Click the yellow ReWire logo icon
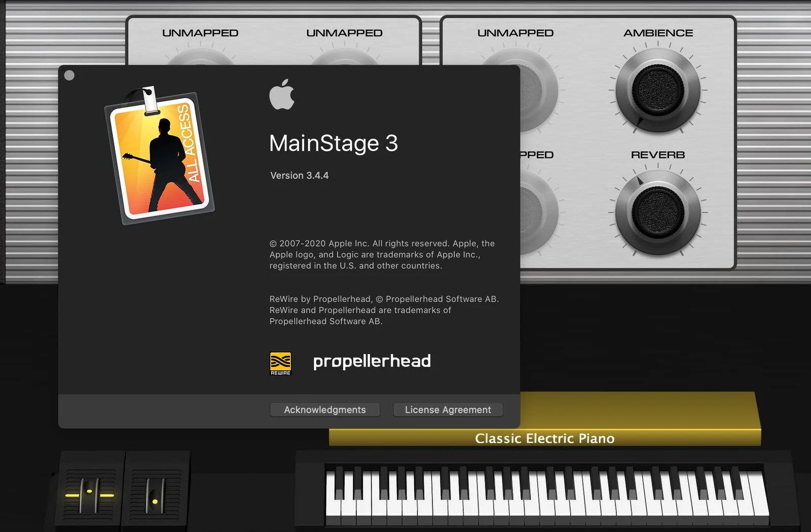 tap(280, 363)
